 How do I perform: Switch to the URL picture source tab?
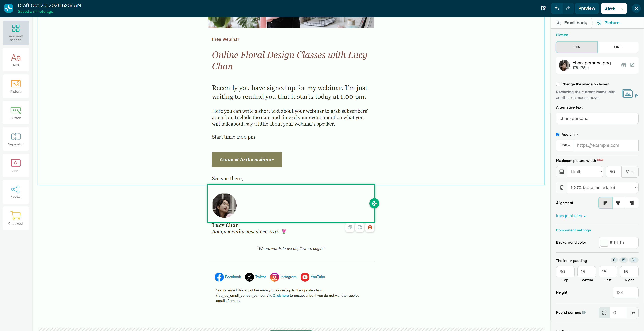pyautogui.click(x=618, y=47)
